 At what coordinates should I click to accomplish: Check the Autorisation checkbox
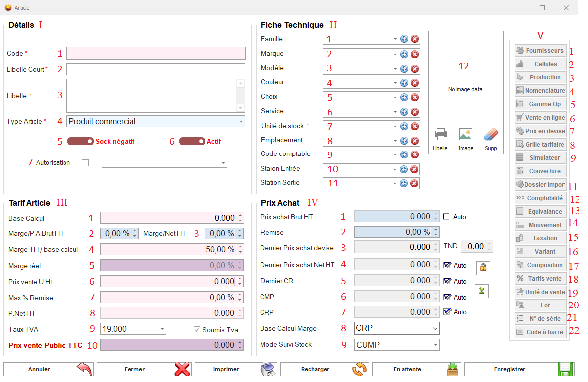click(x=85, y=163)
